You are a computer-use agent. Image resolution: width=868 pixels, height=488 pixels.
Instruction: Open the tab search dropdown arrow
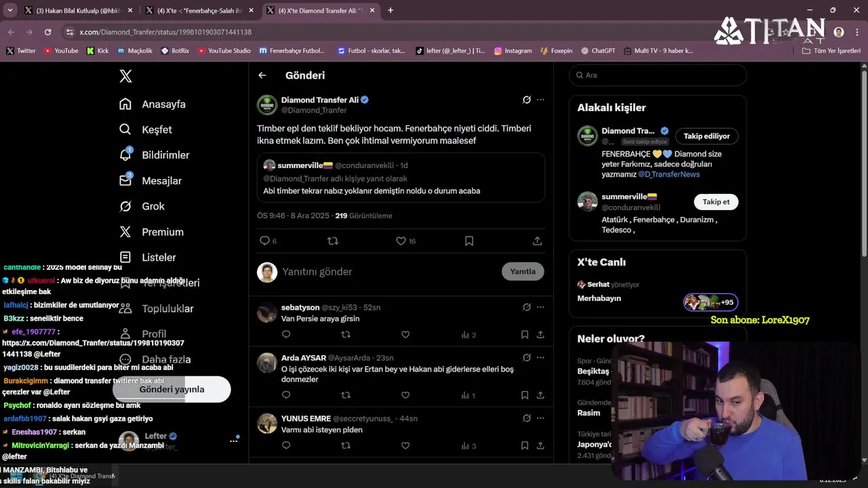tap(9, 10)
